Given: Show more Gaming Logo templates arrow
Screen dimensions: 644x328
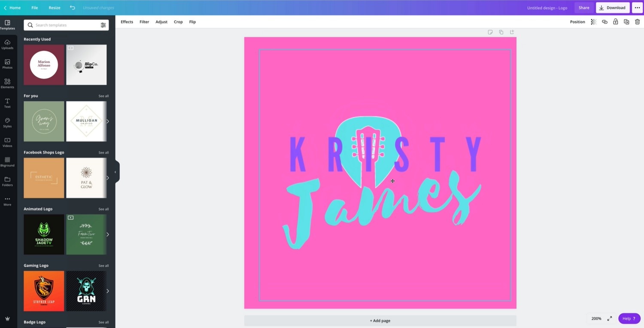Looking at the screenshot, I should (x=107, y=291).
